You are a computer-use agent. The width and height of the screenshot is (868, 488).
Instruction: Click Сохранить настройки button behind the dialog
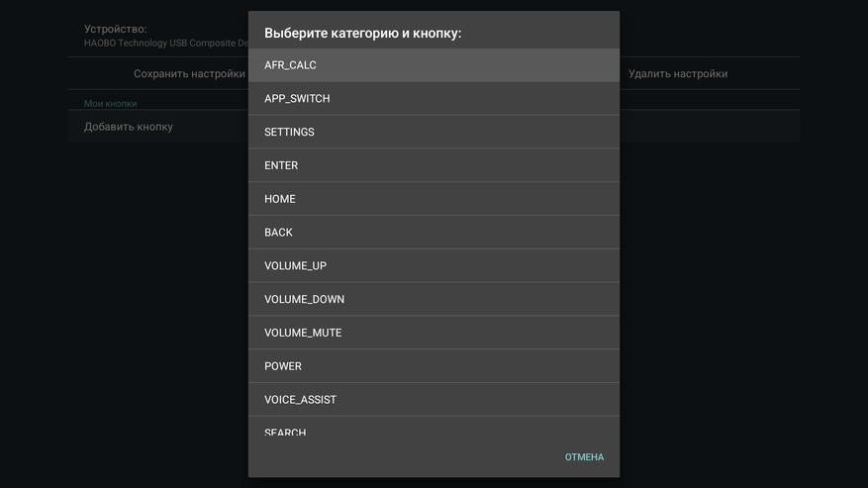point(189,73)
